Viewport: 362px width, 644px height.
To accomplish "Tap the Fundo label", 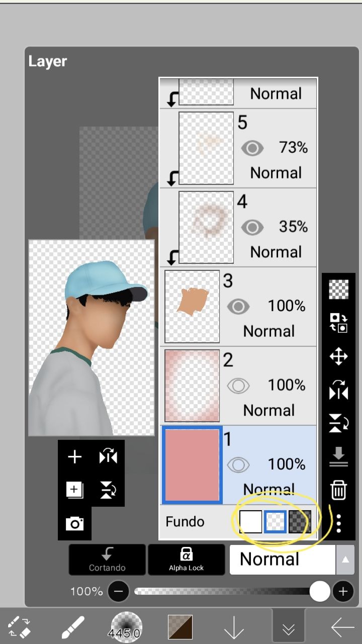I will point(185,522).
